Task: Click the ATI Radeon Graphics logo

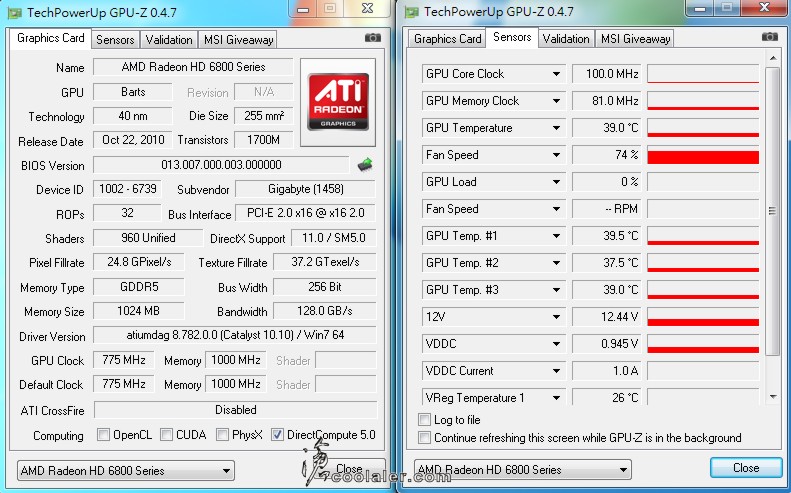Action: click(338, 102)
